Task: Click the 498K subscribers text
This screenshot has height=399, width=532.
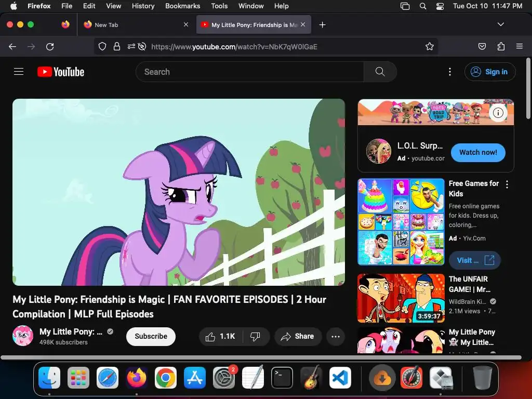Action: point(63,342)
